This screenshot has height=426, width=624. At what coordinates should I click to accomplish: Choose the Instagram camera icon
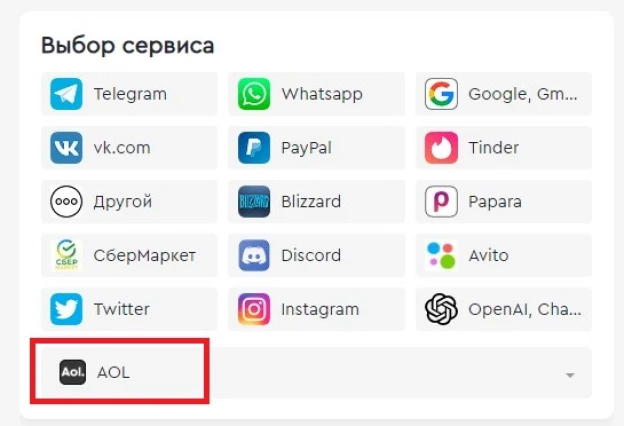point(254,309)
